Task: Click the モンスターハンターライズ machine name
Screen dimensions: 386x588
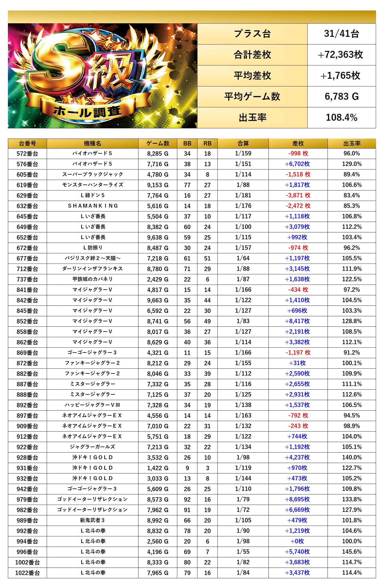Action: pyautogui.click(x=92, y=185)
